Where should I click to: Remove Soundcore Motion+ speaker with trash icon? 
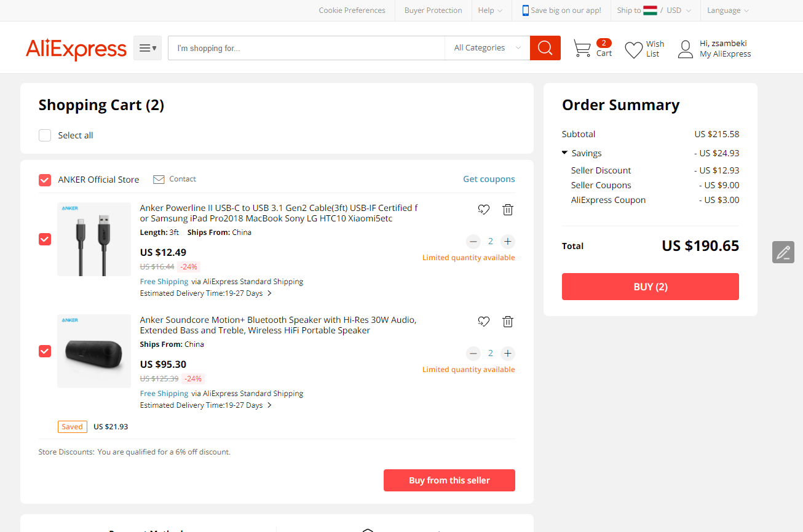tap(508, 322)
